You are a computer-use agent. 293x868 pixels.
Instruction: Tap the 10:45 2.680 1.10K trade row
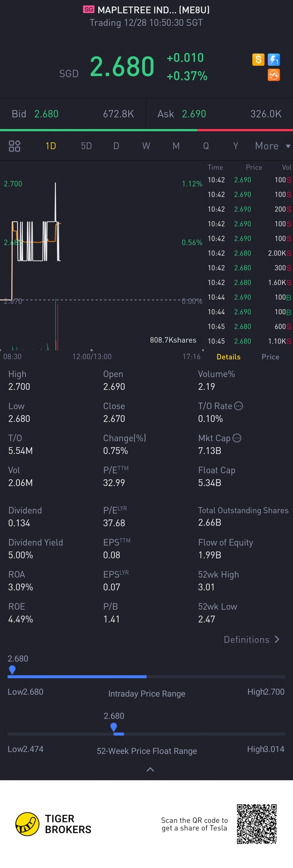click(249, 341)
